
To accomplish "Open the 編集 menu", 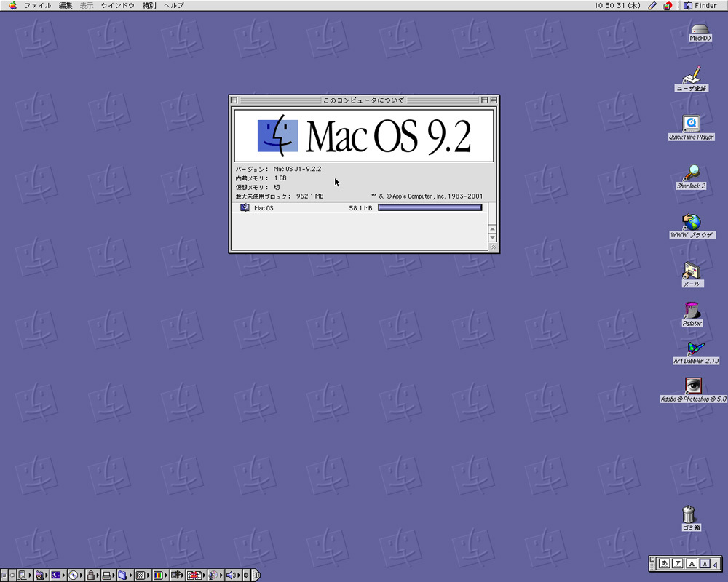I will [x=65, y=6].
